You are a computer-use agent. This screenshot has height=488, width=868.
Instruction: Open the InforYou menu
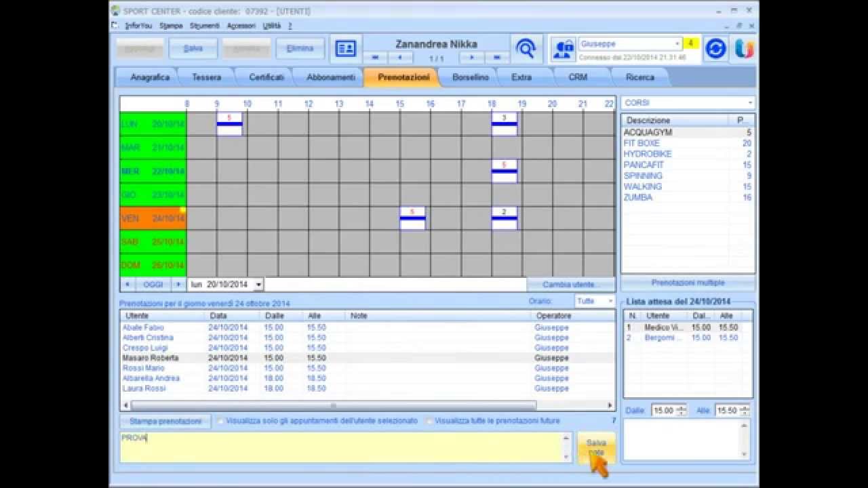click(x=138, y=26)
